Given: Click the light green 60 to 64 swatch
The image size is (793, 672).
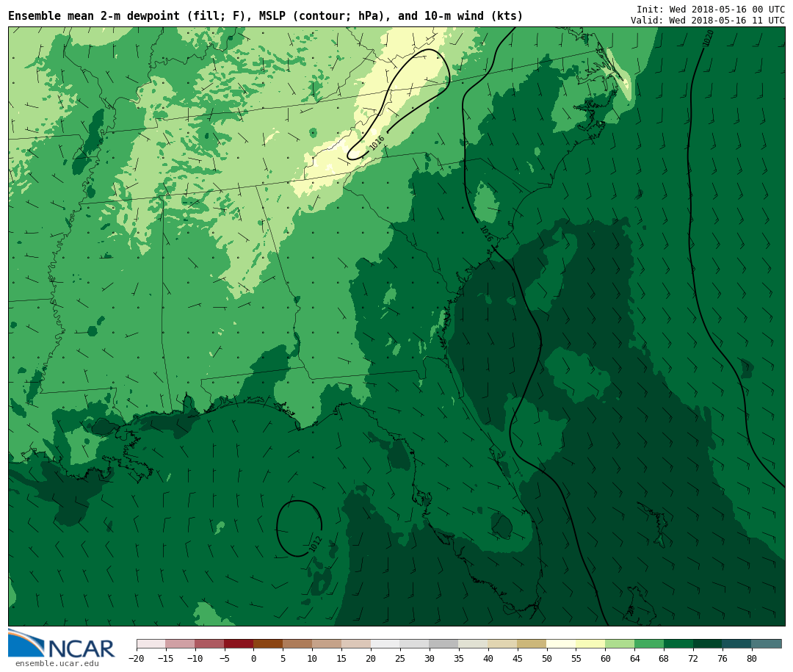Looking at the screenshot, I should [x=620, y=643].
